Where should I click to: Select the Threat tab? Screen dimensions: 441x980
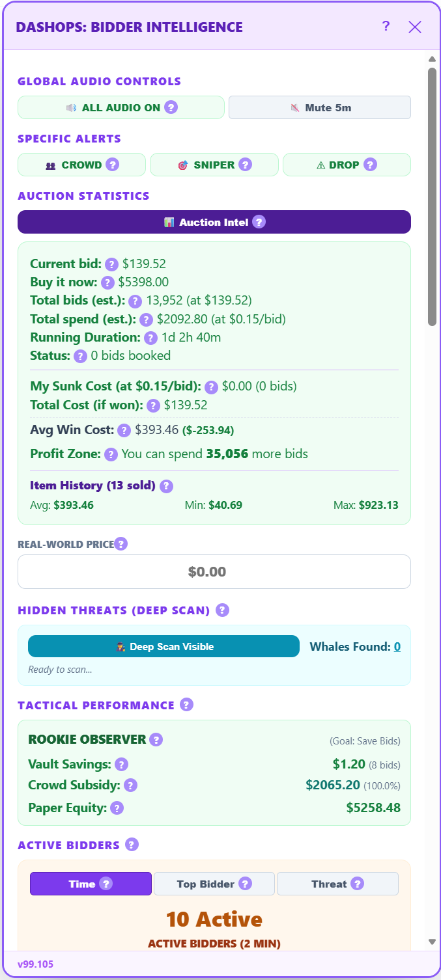pos(337,884)
